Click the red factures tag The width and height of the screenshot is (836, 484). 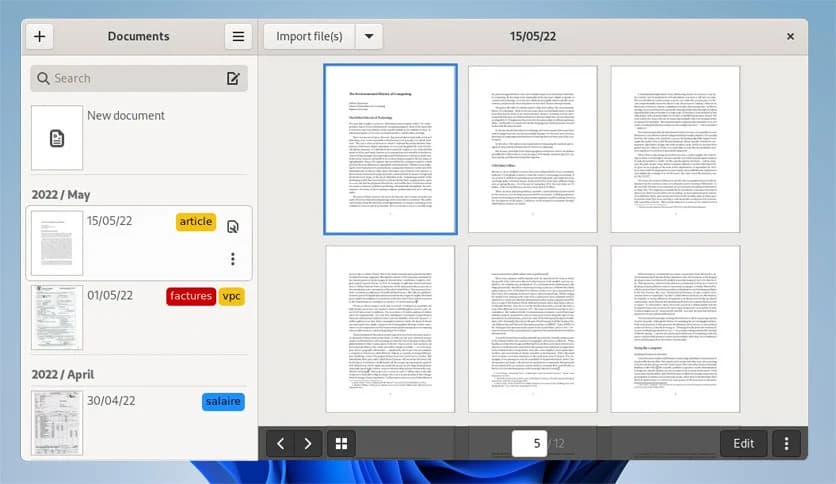click(191, 296)
